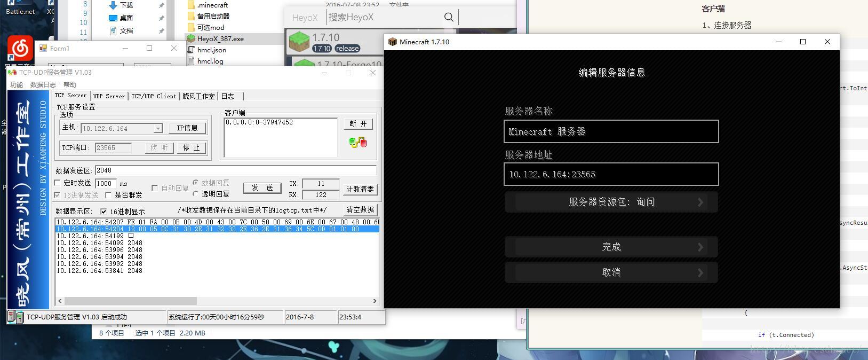This screenshot has height=360, width=868.
Task: Select the hmcl.json file
Action: point(207,50)
